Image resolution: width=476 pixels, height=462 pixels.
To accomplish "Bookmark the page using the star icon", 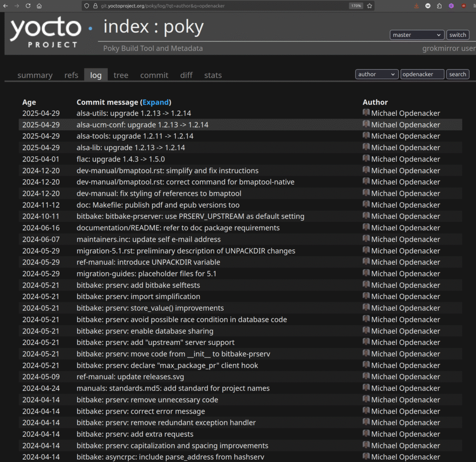I will (370, 6).
